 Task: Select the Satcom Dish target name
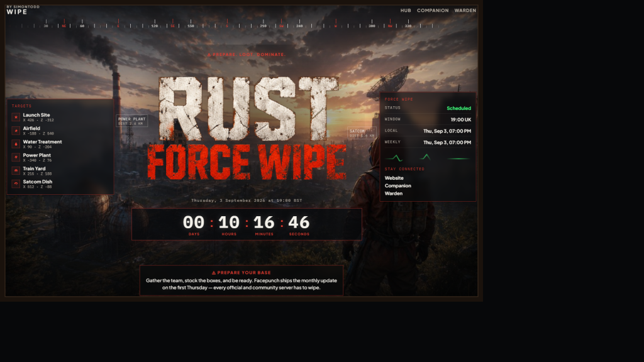coord(37,182)
